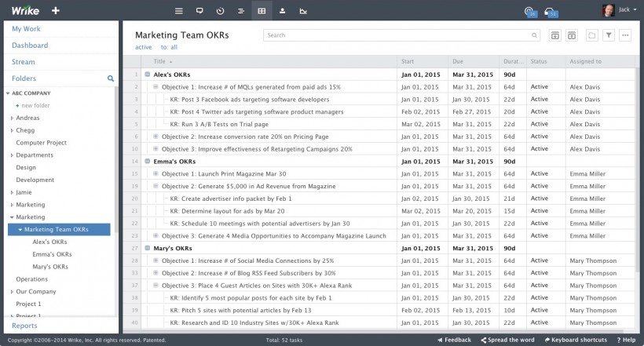Collapse the Marketing Team OKRs folder arrow
This screenshot has width=644, height=346.
click(20, 229)
